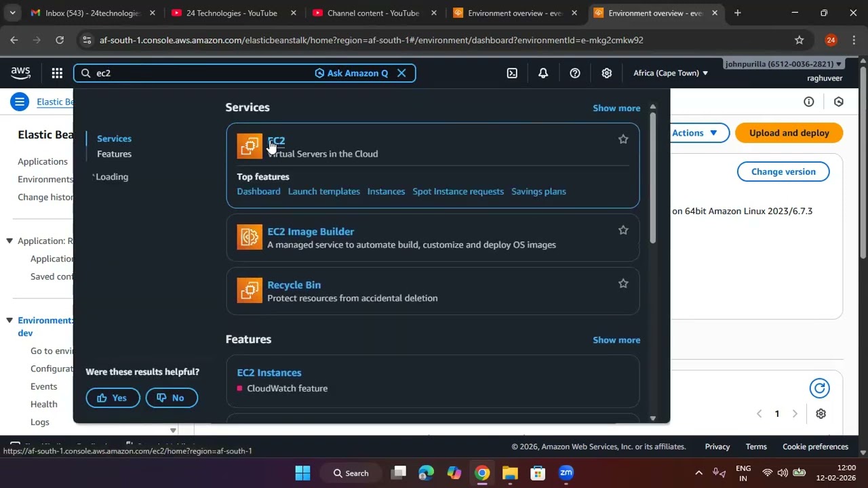Bookmark this page with star icon
The width and height of the screenshot is (868, 488).
click(800, 40)
